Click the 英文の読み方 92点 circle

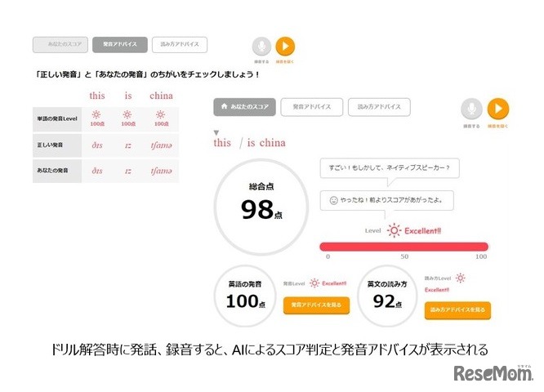click(387, 296)
